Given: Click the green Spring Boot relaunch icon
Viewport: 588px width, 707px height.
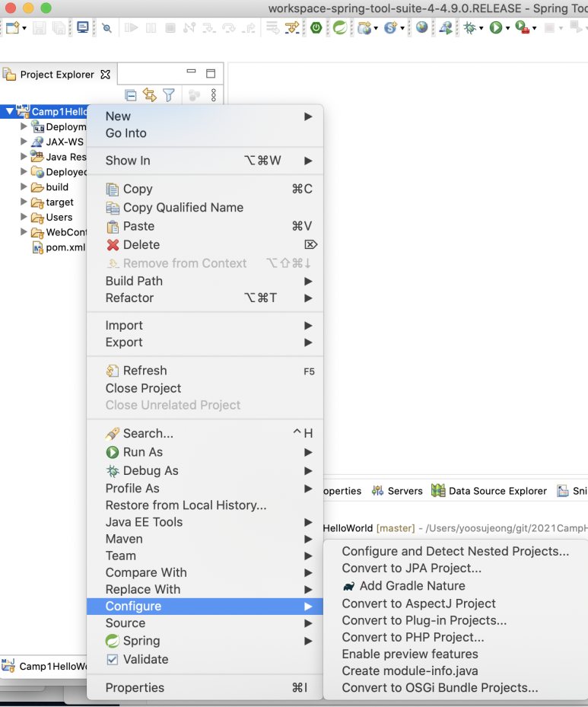Looking at the screenshot, I should click(x=316, y=28).
